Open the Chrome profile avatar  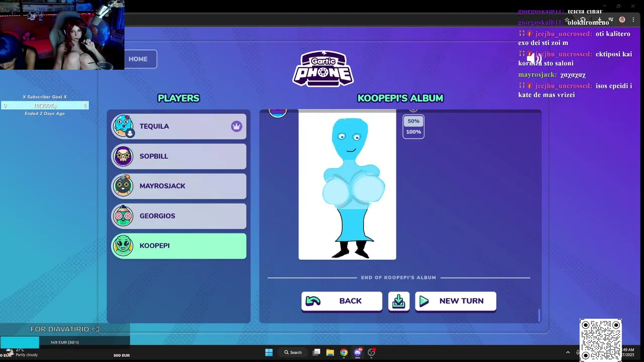point(622,20)
